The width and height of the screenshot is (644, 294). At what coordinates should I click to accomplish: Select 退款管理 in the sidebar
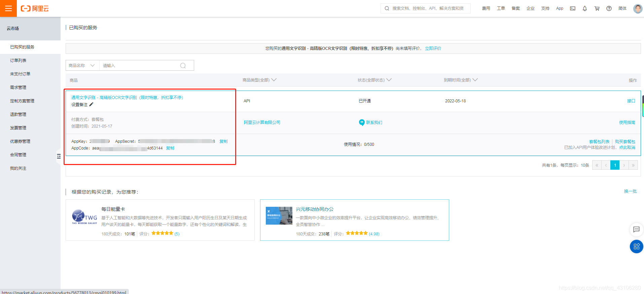click(30, 115)
